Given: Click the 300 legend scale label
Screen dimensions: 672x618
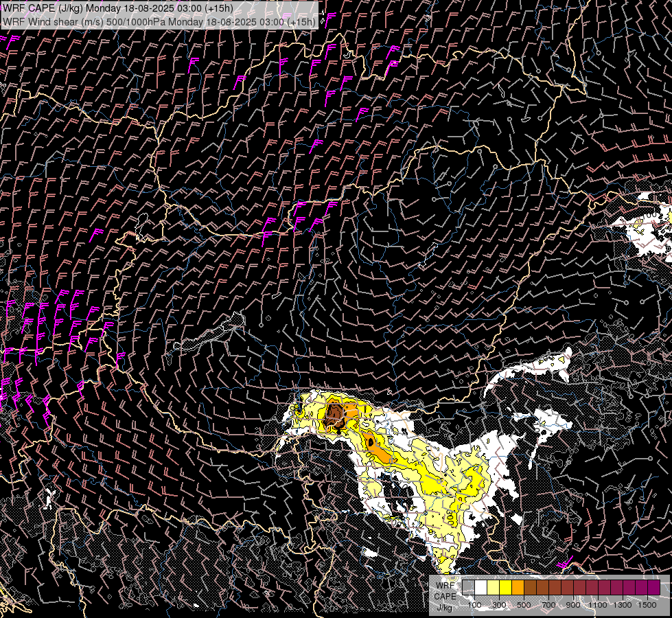Looking at the screenshot, I should coord(499,605).
